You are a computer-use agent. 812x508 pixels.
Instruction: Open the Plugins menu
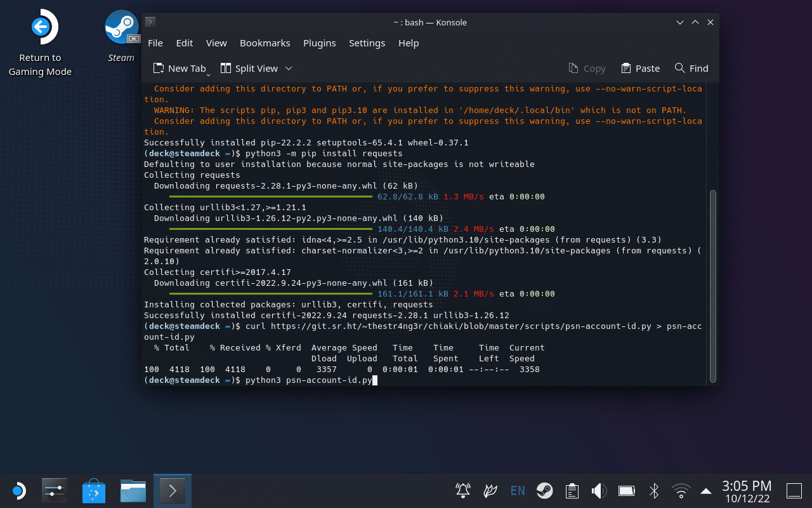(320, 43)
